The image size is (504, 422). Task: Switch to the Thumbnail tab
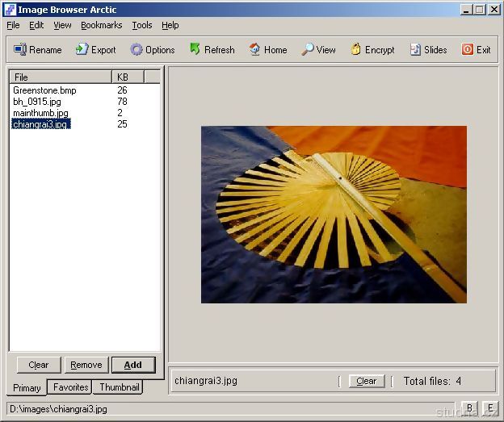[x=119, y=387]
